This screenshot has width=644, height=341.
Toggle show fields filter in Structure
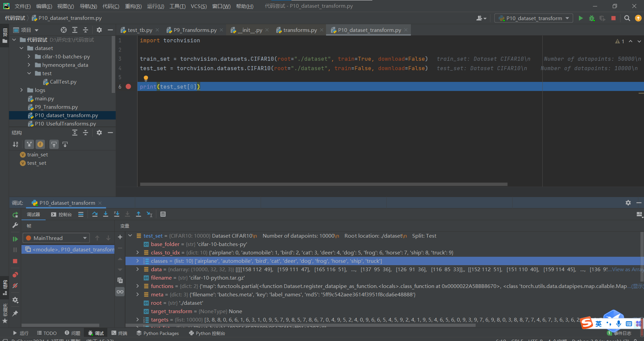[40, 144]
